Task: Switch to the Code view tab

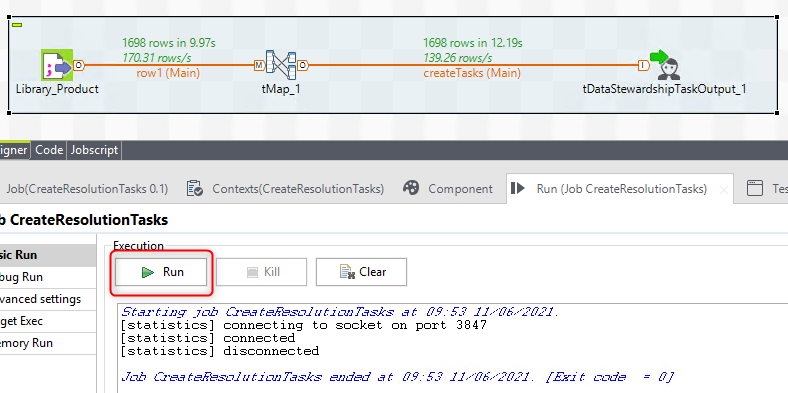Action: (x=49, y=150)
